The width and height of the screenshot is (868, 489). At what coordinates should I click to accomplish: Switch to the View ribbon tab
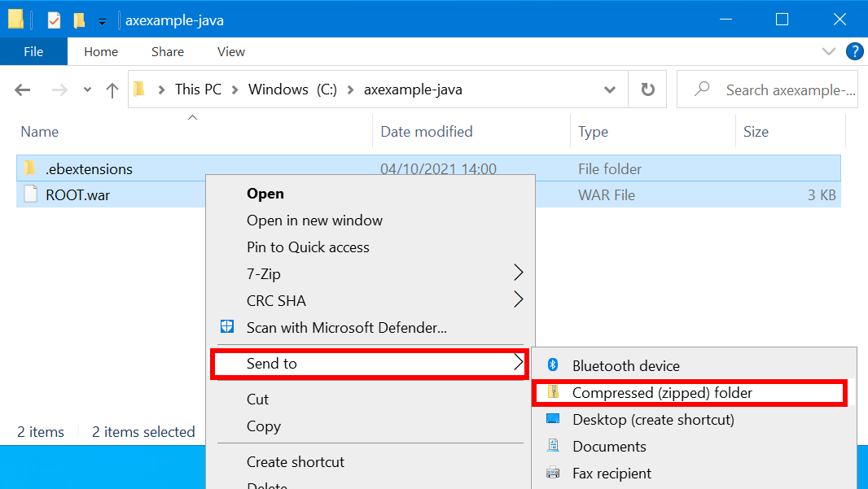230,51
